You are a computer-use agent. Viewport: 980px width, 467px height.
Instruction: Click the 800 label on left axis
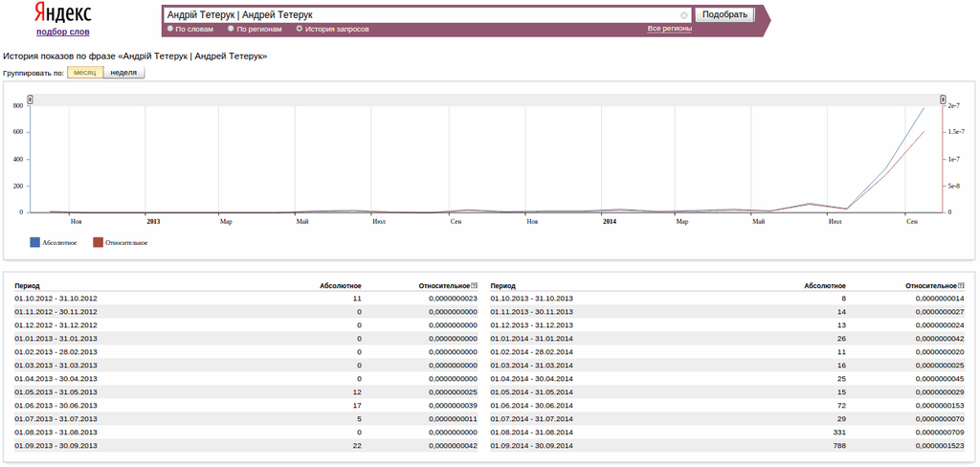(17, 105)
